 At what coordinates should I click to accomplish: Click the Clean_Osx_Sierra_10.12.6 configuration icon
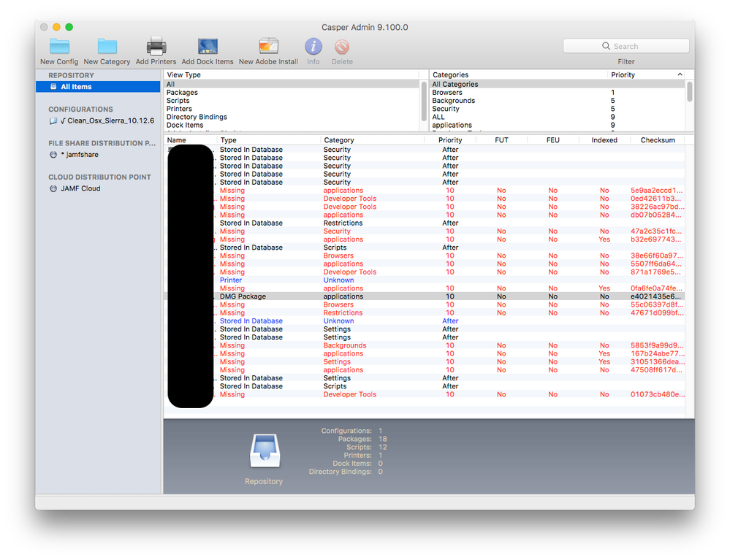53,121
